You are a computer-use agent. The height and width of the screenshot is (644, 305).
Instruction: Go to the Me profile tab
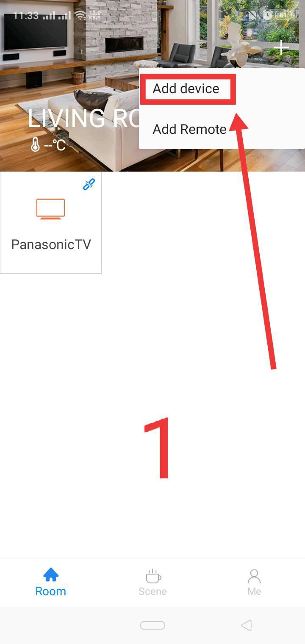(x=254, y=583)
